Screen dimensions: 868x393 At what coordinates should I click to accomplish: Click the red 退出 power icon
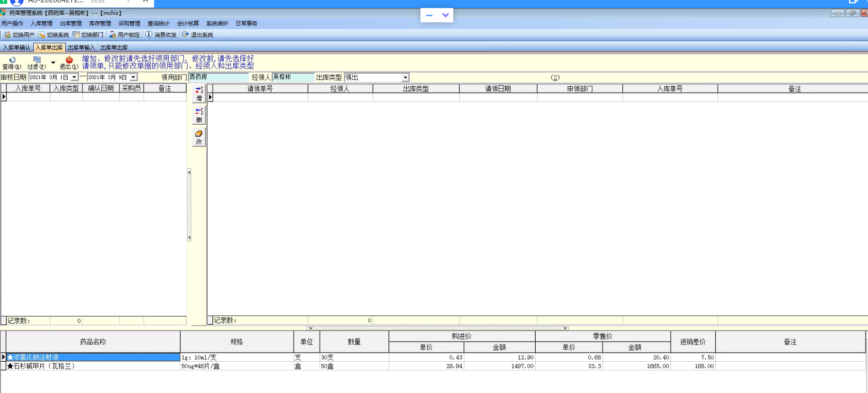pos(69,60)
